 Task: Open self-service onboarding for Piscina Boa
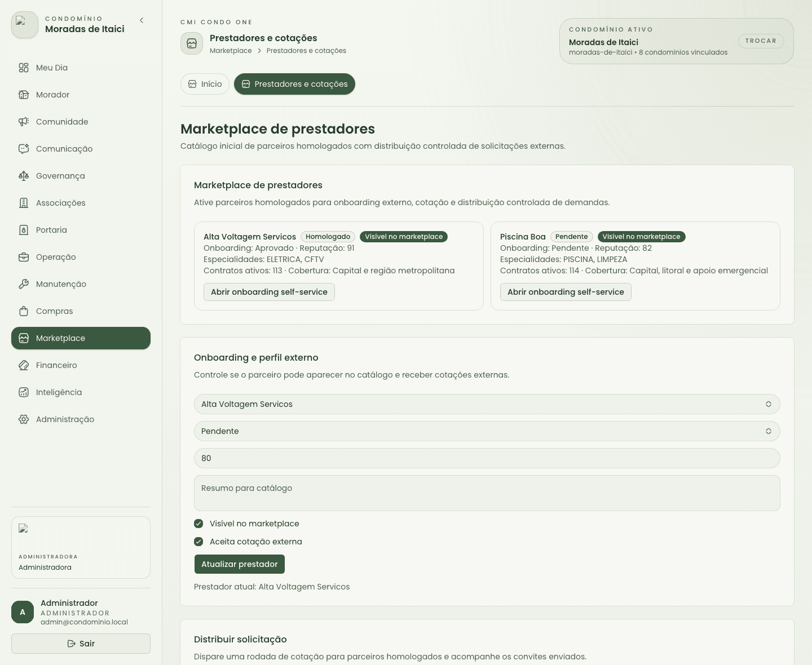566,292
